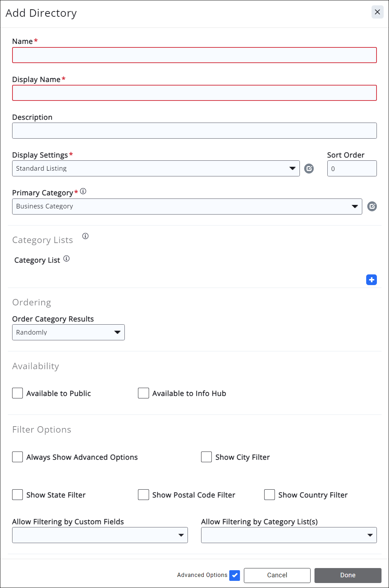
Task: Edit Primary Category via pencil icon
Action: (x=372, y=206)
